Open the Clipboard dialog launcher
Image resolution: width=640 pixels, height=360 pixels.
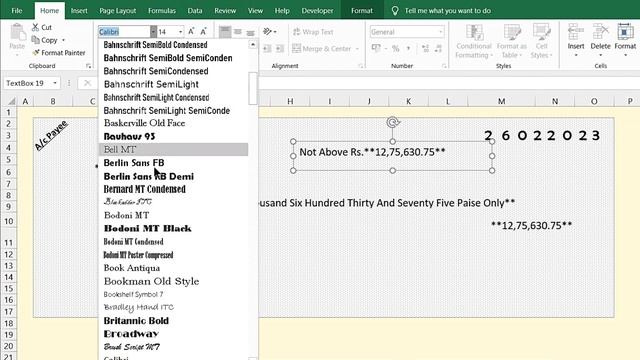pyautogui.click(x=89, y=66)
